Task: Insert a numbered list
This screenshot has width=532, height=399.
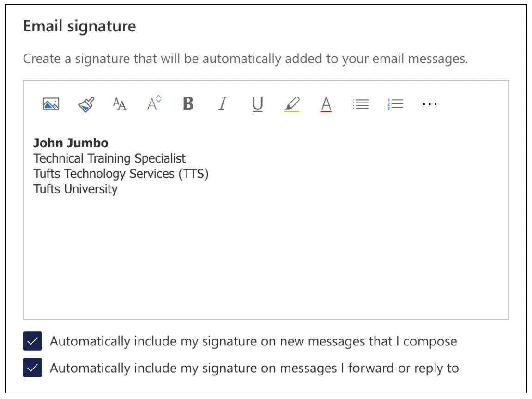Action: click(395, 104)
